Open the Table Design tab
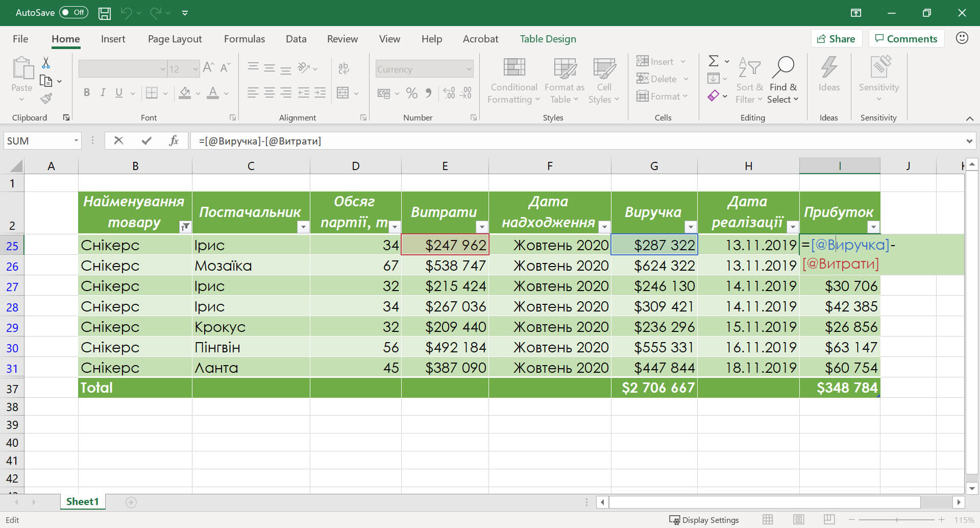980x528 pixels. click(x=548, y=39)
